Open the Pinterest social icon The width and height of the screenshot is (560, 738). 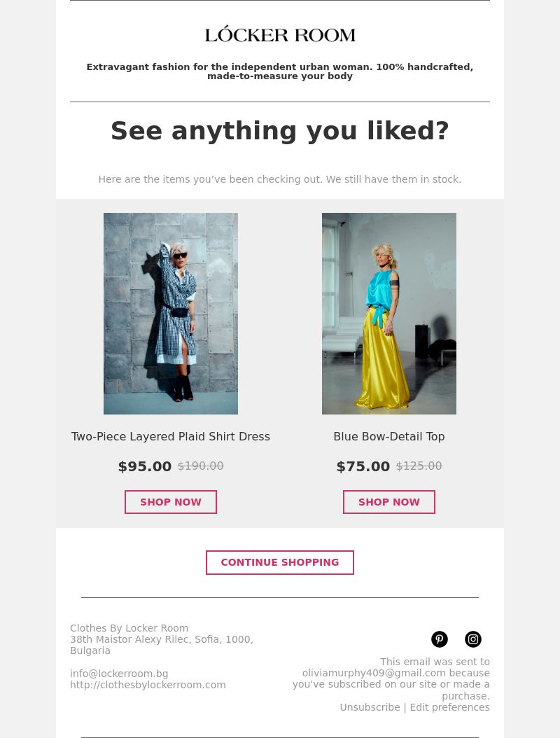tap(439, 639)
